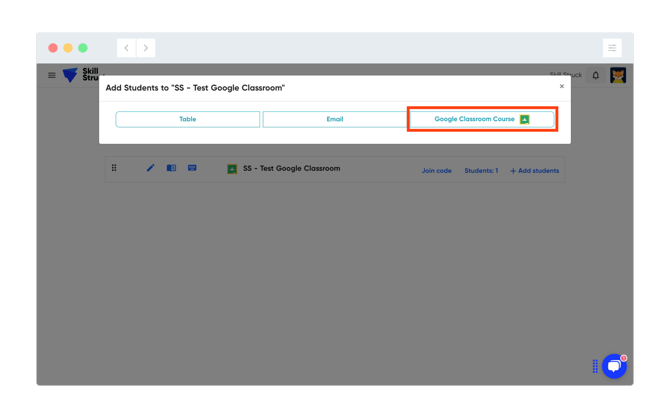Open the hamburger navigation menu
The height and width of the screenshot is (418, 670).
click(x=52, y=75)
